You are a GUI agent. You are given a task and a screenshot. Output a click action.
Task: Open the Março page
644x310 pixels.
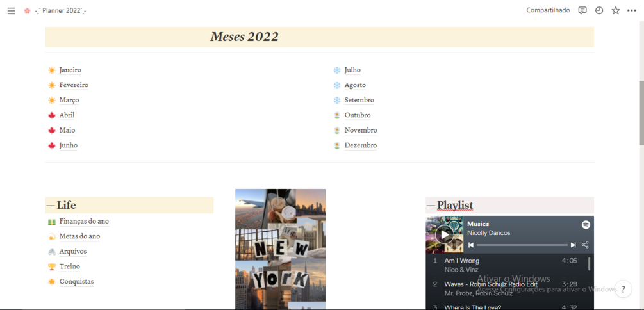(x=69, y=100)
